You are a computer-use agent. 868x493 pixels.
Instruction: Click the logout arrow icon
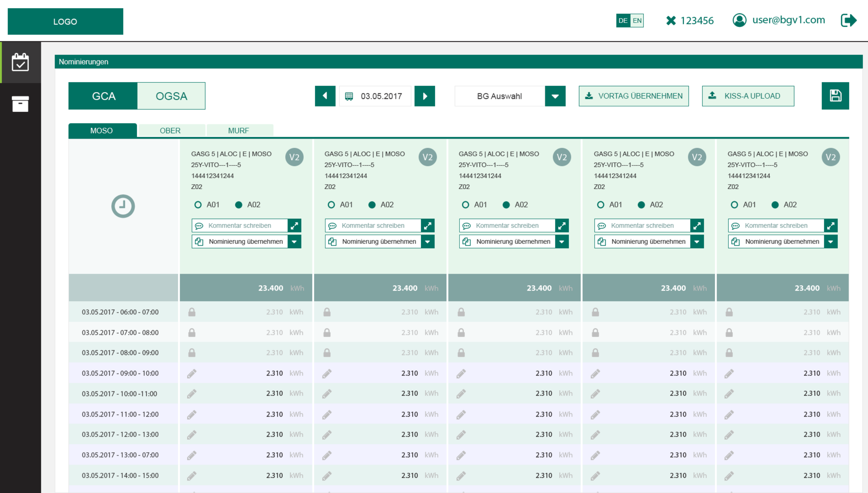click(x=848, y=20)
